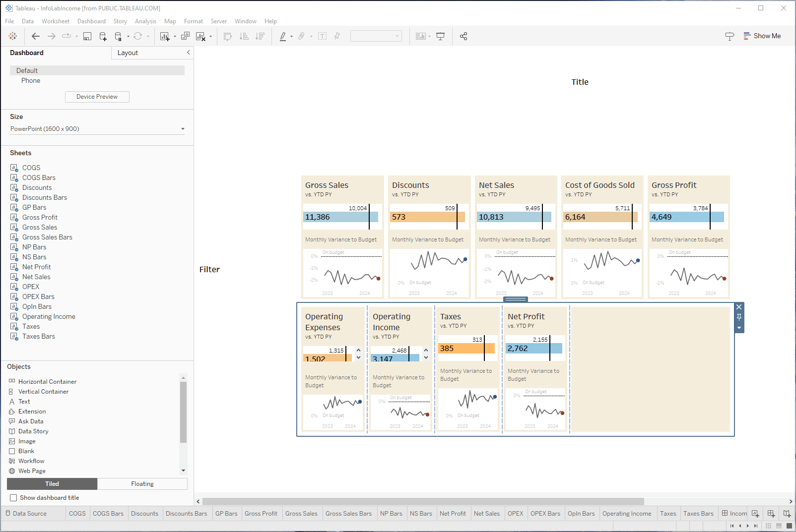The image size is (796, 532).
Task: Click the Device Preview button
Action: point(97,97)
